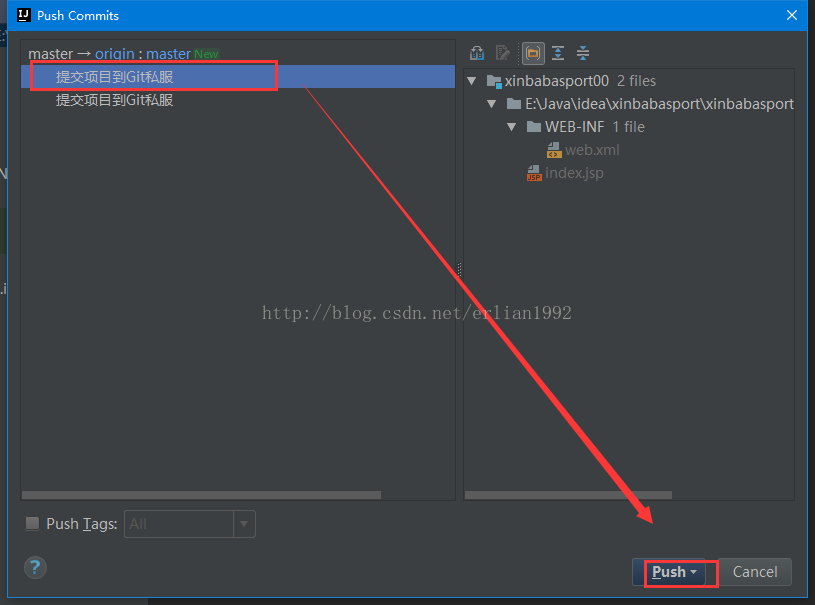Click the master target branch link
Image resolution: width=815 pixels, height=605 pixels.
tap(168, 54)
